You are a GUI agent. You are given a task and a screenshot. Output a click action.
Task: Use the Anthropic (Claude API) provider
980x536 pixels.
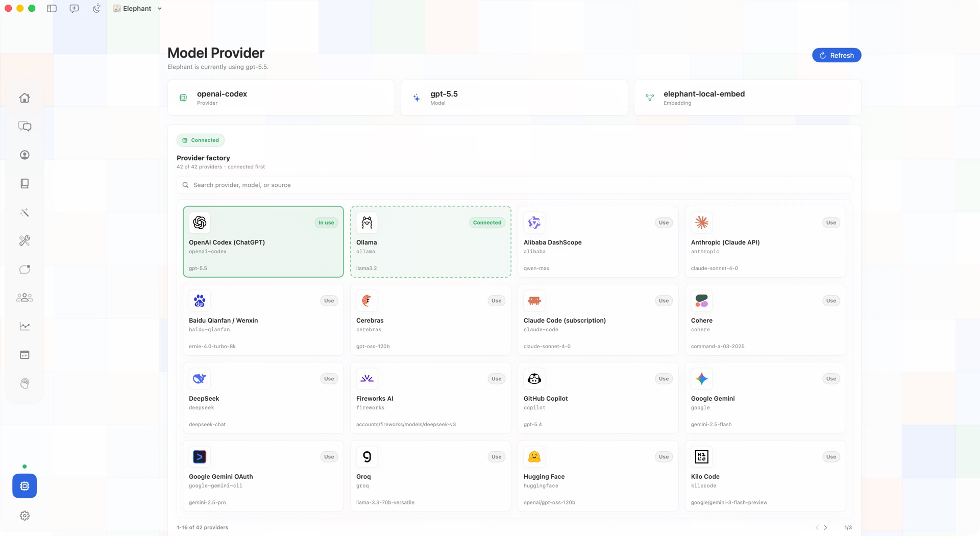831,223
